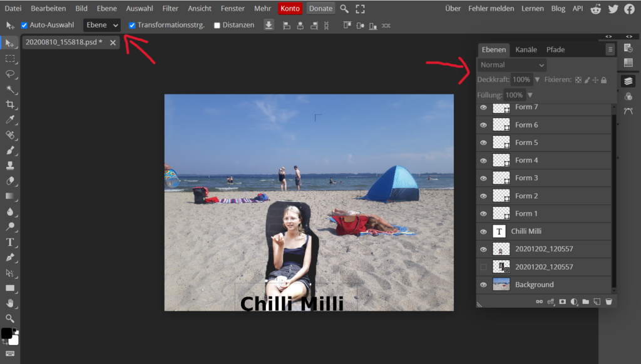Viewport: 641px width, 364px height.
Task: Align layers to left edges
Action: click(x=287, y=26)
